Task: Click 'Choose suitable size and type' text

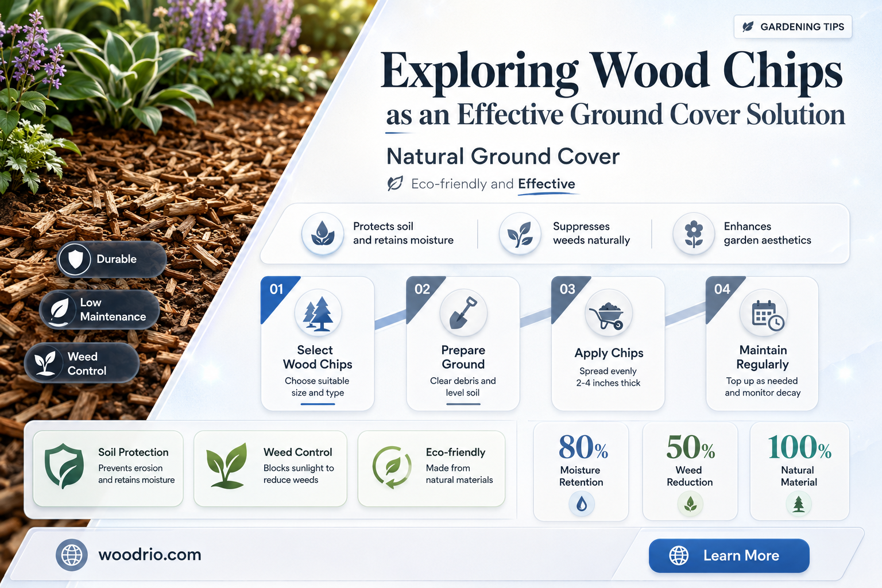Action: click(x=318, y=387)
